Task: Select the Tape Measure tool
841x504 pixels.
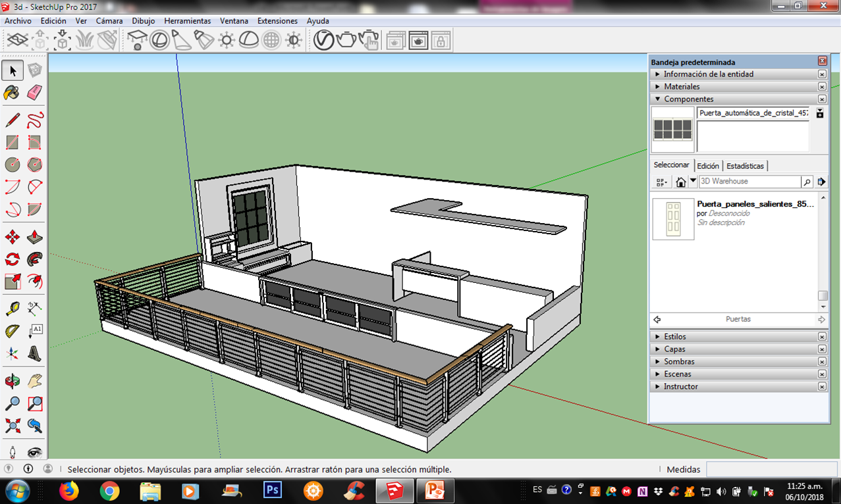Action: (x=13, y=308)
